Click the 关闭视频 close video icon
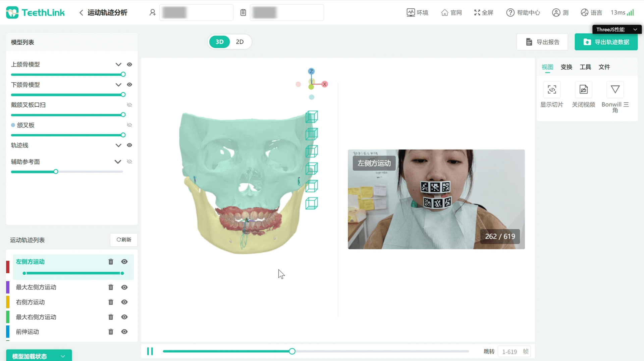 pos(583,90)
